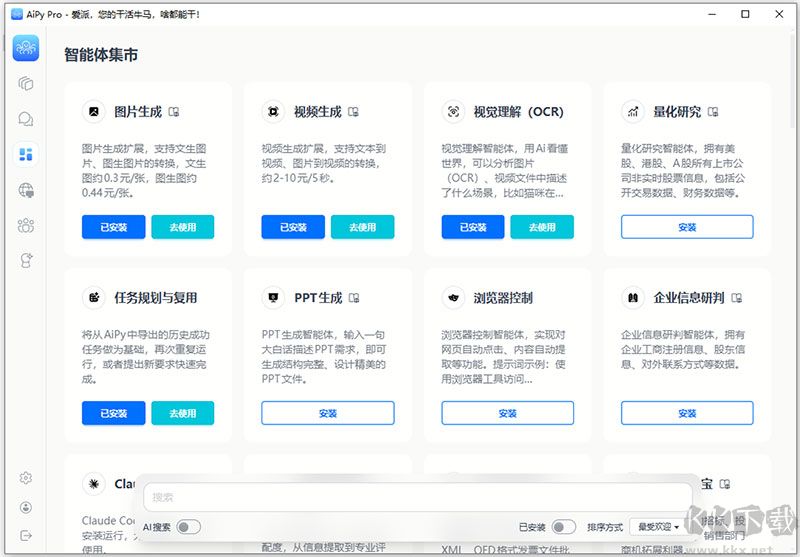Screen dimensions: 800x557
Task: Click the 任务规划与复用 card icon
Action: point(94,297)
